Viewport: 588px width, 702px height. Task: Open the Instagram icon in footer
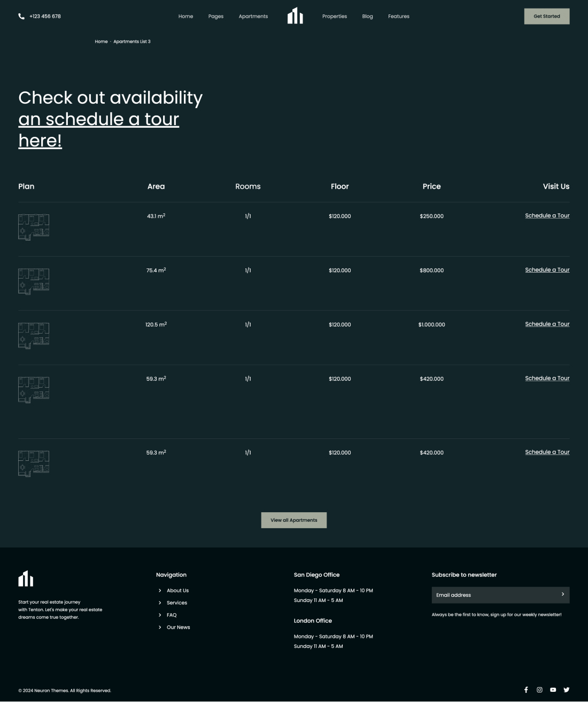pyautogui.click(x=539, y=690)
